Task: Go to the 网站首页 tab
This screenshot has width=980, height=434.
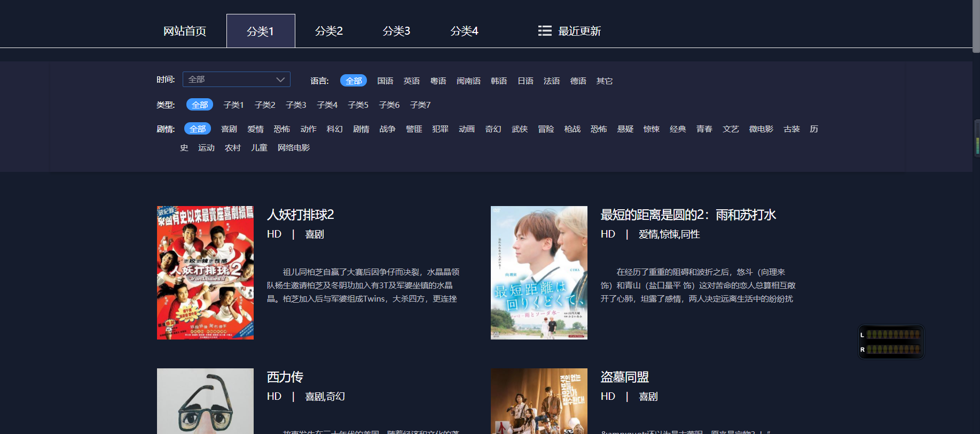Action: [185, 31]
